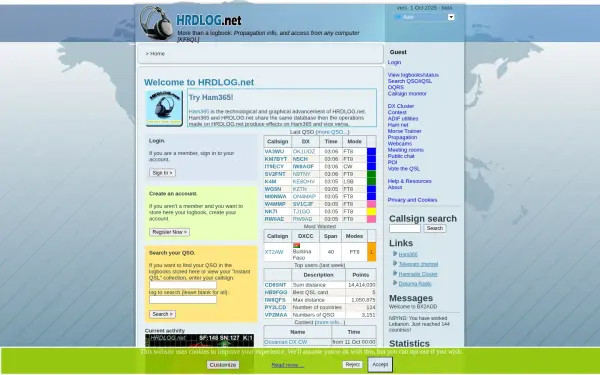Open the Contest more info link

(329, 322)
